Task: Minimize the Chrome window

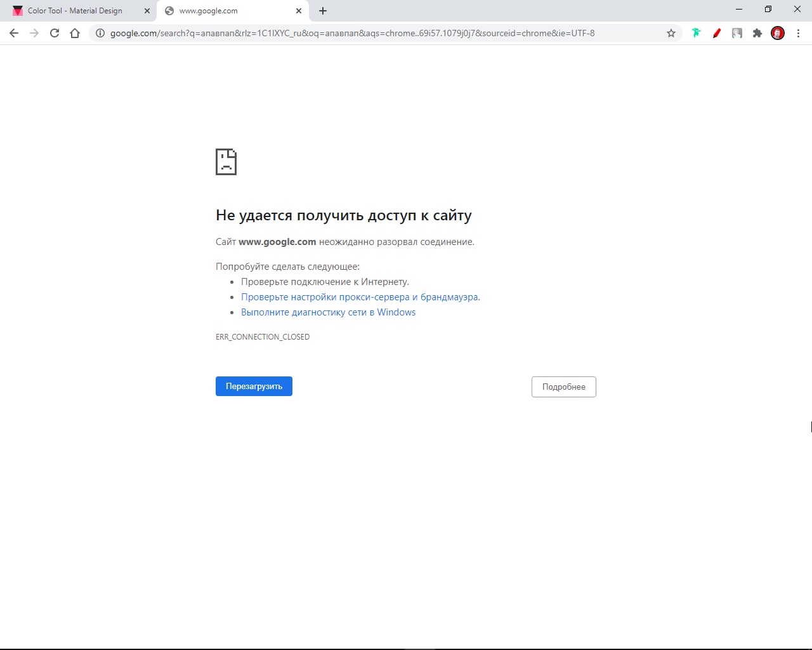Action: pyautogui.click(x=739, y=10)
